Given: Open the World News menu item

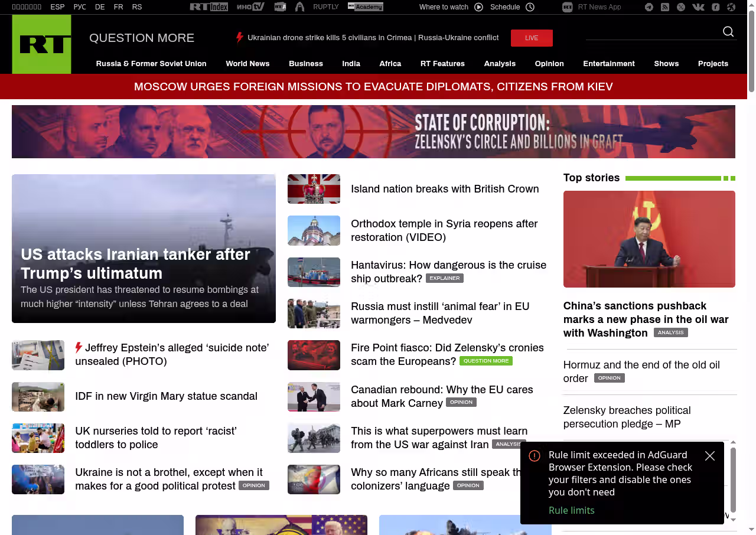Looking at the screenshot, I should pyautogui.click(x=247, y=64).
